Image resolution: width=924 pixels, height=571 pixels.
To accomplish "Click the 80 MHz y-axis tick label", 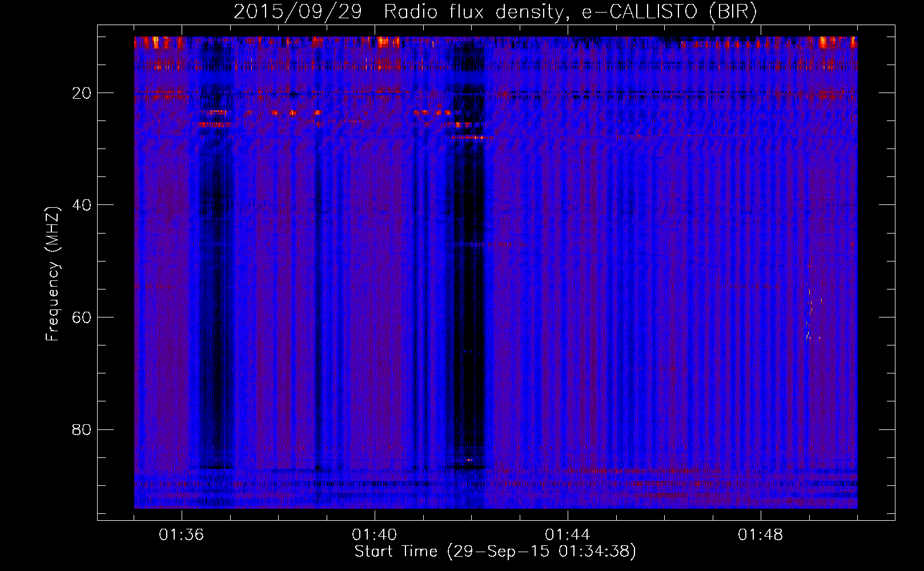I will pos(82,429).
